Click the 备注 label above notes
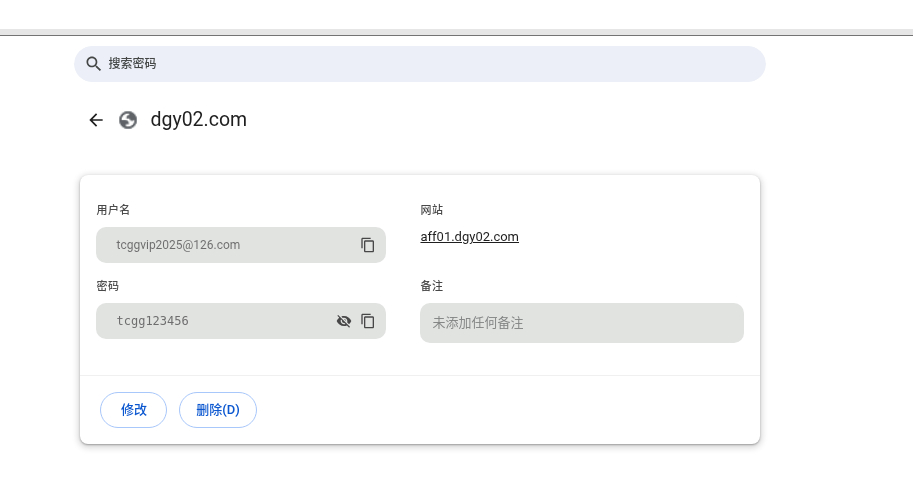 (x=431, y=286)
